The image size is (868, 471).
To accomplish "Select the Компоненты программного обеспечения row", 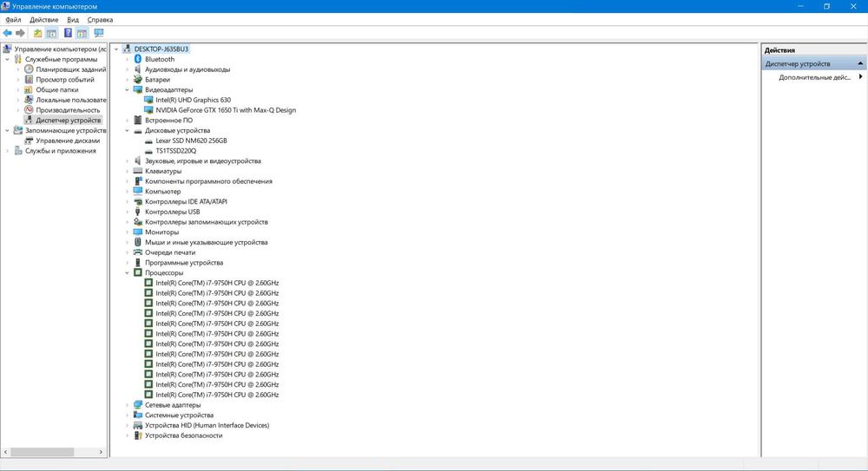I will 208,181.
